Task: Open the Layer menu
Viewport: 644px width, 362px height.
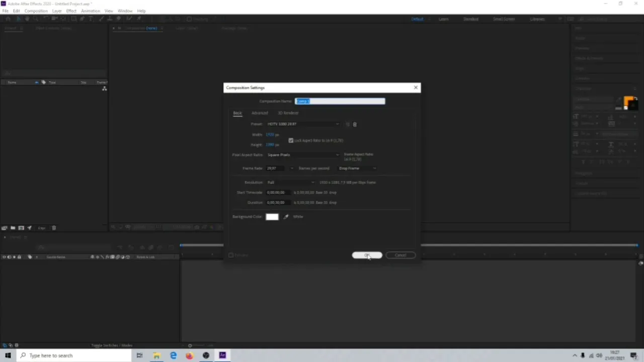Action: 57,11
